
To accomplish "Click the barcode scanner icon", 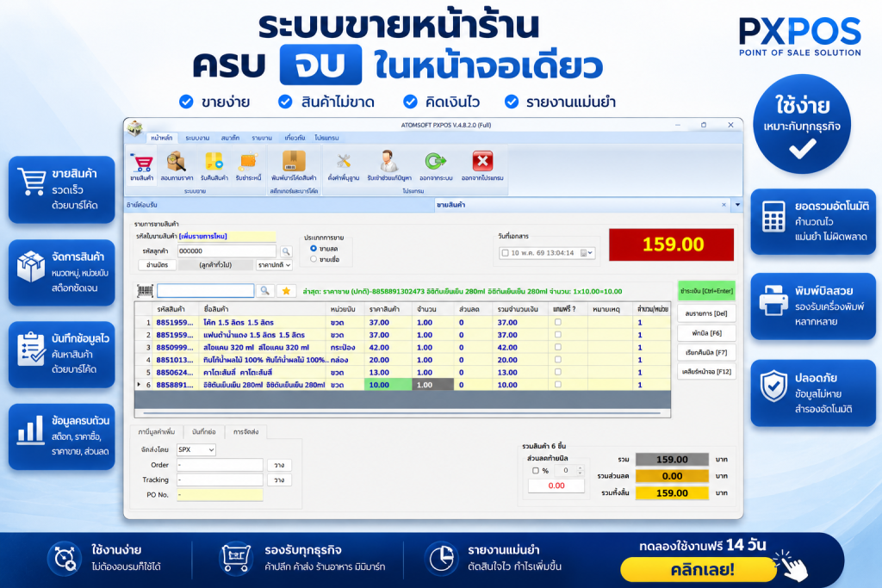I will coord(145,291).
